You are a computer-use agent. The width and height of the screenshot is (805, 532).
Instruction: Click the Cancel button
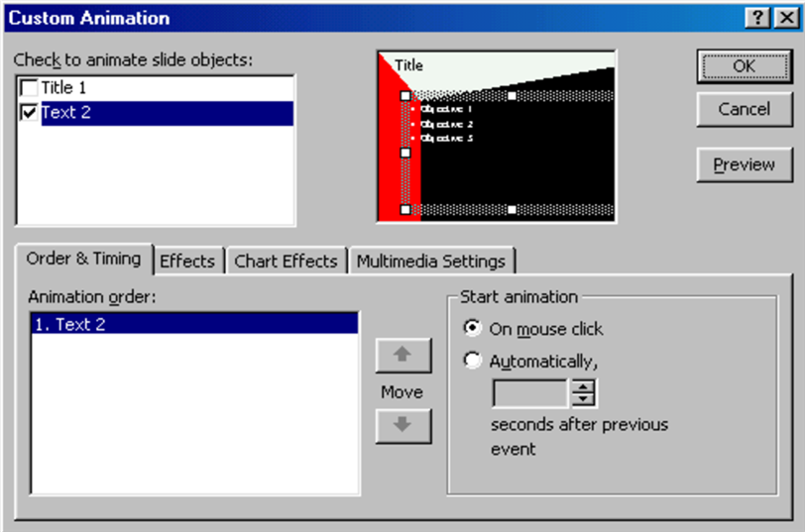click(x=744, y=109)
